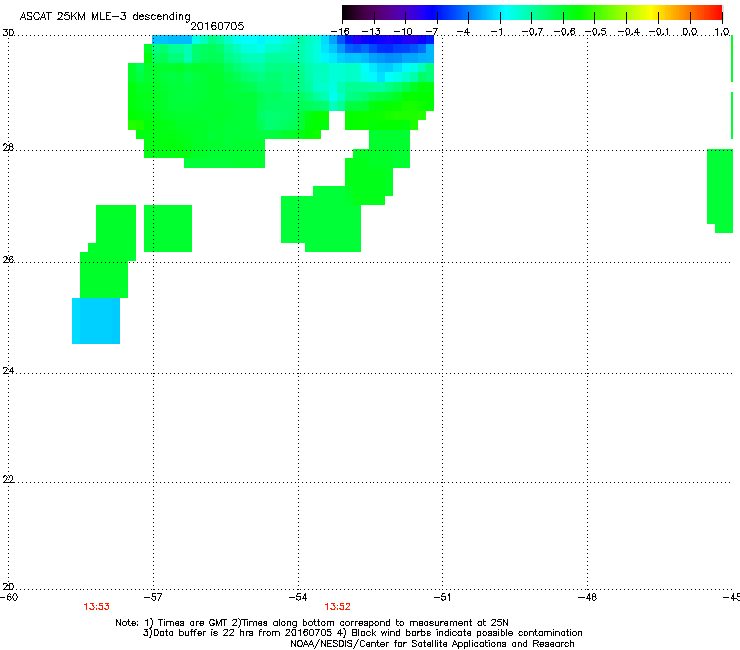
Task: Click the note line "Times are GMT"
Action: coord(312,623)
